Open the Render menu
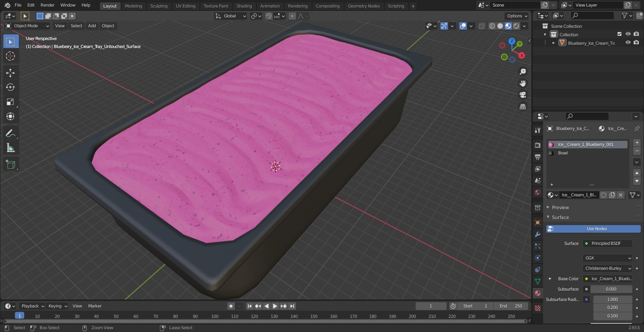 (47, 5)
